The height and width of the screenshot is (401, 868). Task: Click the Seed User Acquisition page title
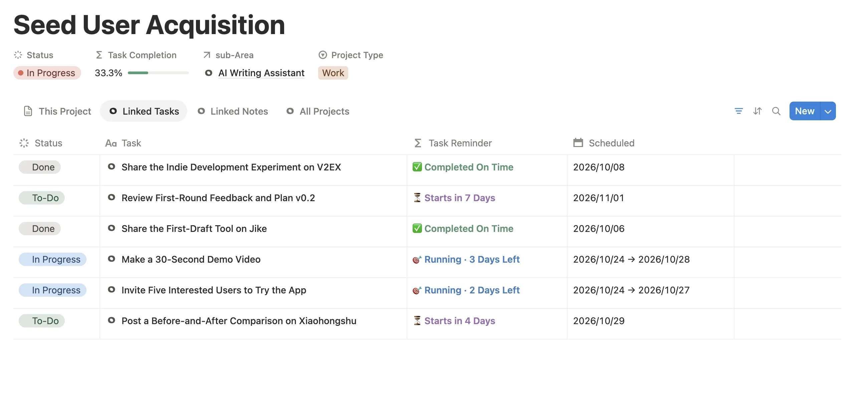(x=149, y=25)
